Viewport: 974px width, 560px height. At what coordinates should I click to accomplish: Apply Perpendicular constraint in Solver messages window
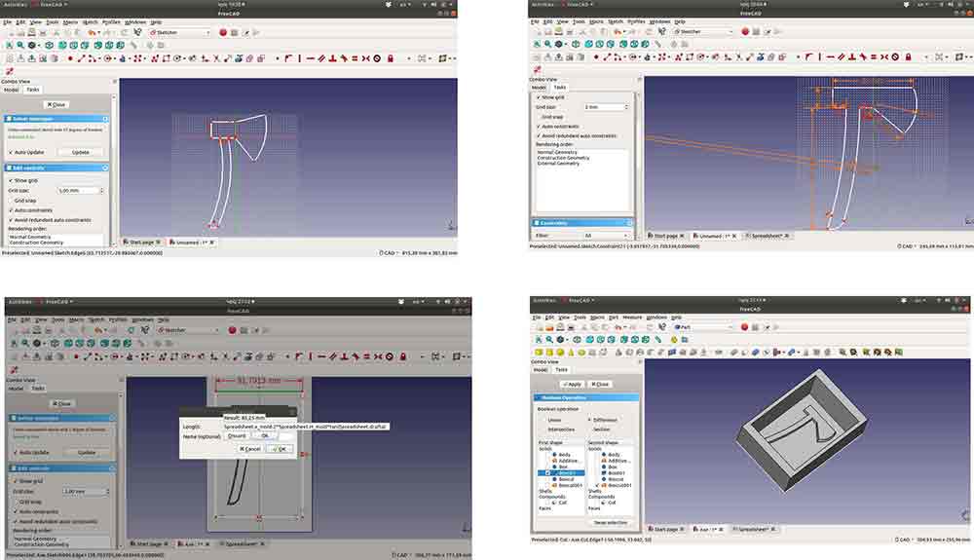coord(332,58)
